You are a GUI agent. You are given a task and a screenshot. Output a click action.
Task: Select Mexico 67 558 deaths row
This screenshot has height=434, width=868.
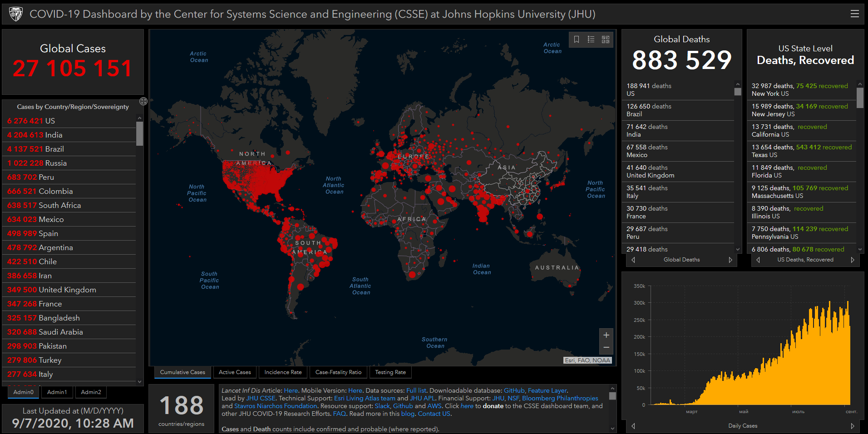(678, 151)
